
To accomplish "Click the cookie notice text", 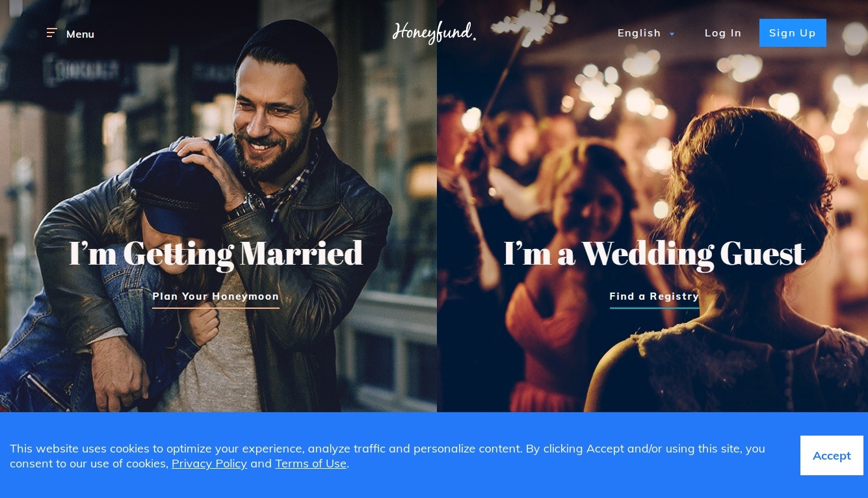I will [388, 456].
